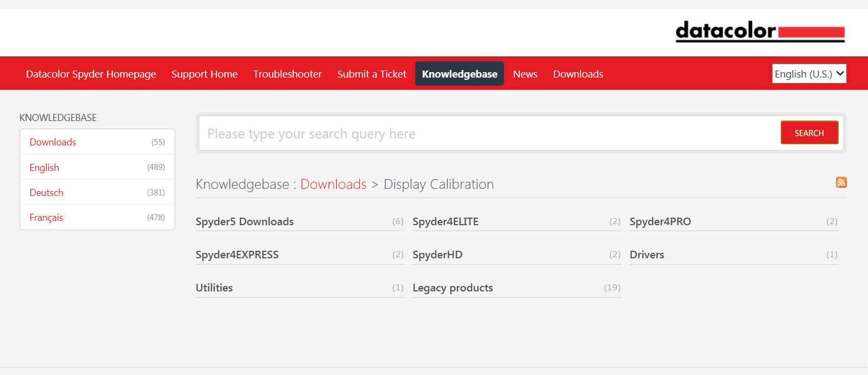868x375 pixels.
Task: Open the RSS feed icon
Action: point(841,182)
